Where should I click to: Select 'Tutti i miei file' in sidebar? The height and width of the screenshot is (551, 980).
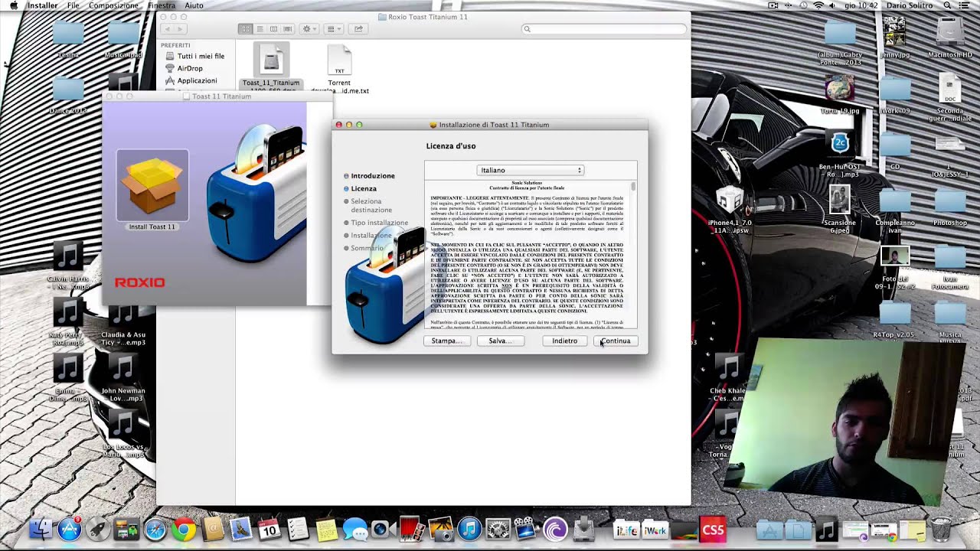(194, 56)
